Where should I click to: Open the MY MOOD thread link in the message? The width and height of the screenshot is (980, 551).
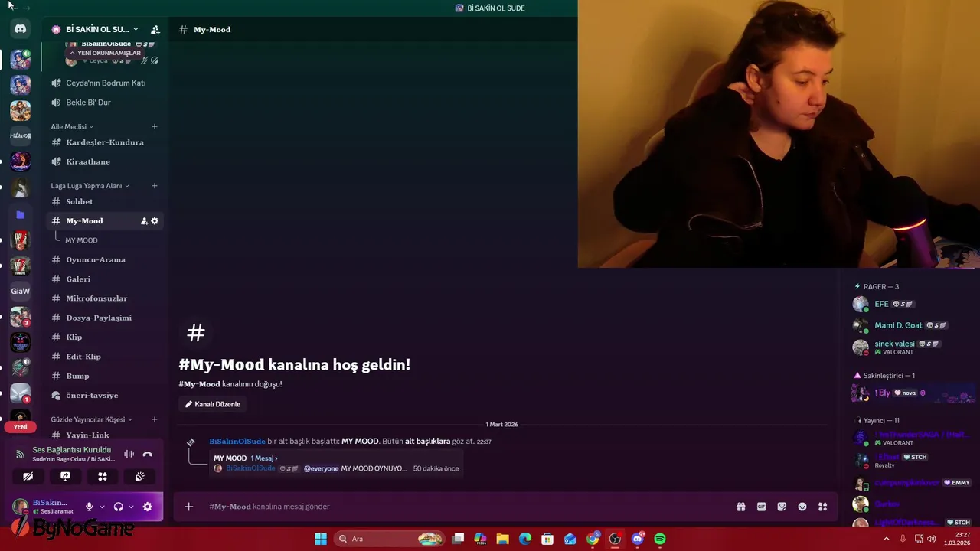click(360, 442)
